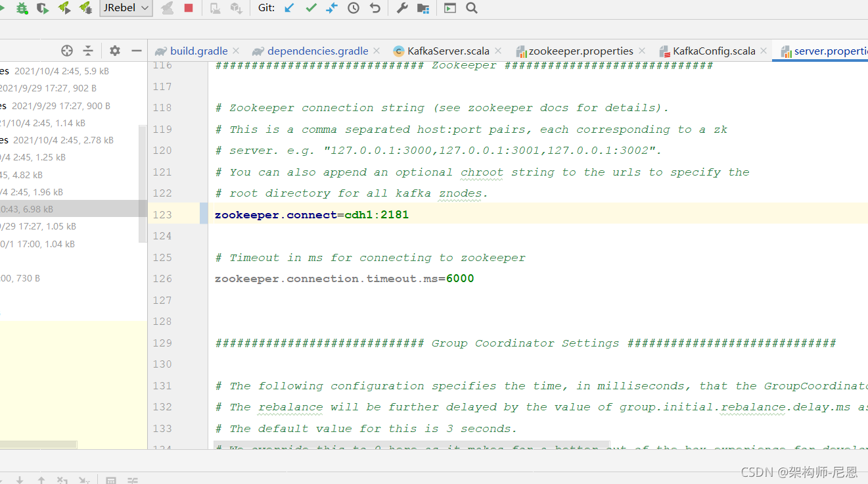Place cursor on zookeeper.connect=cdh1:2181 line
Image resolution: width=868 pixels, height=484 pixels.
coord(311,214)
